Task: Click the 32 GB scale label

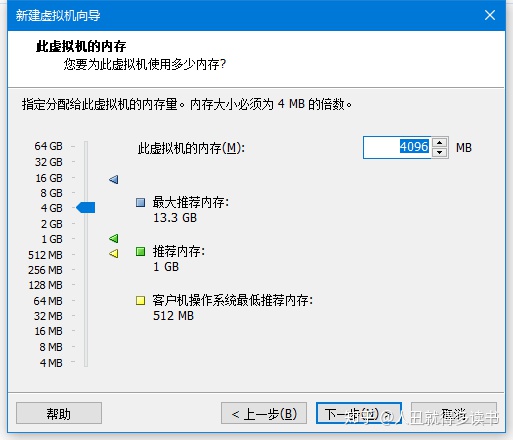Action: click(49, 162)
